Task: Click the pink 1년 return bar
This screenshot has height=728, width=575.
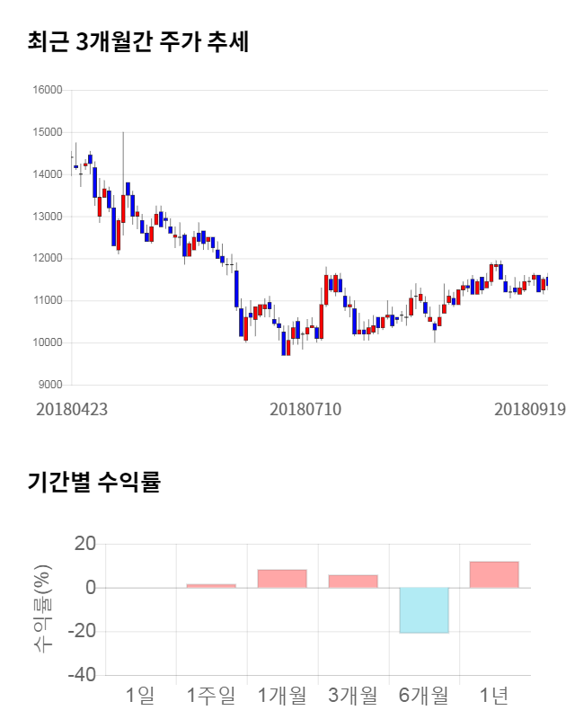Action: pos(494,575)
